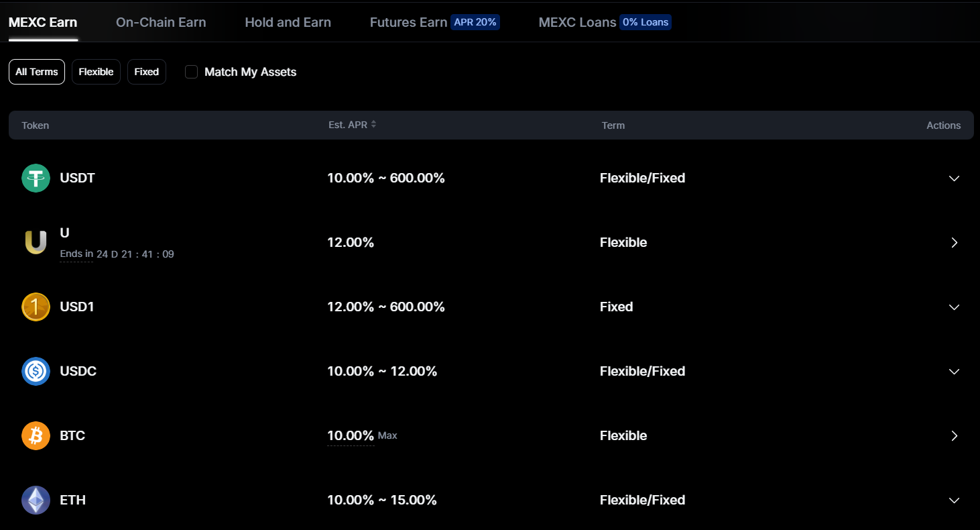The height and width of the screenshot is (530, 980).
Task: Click BTC APR 10.00% value
Action: click(x=351, y=436)
